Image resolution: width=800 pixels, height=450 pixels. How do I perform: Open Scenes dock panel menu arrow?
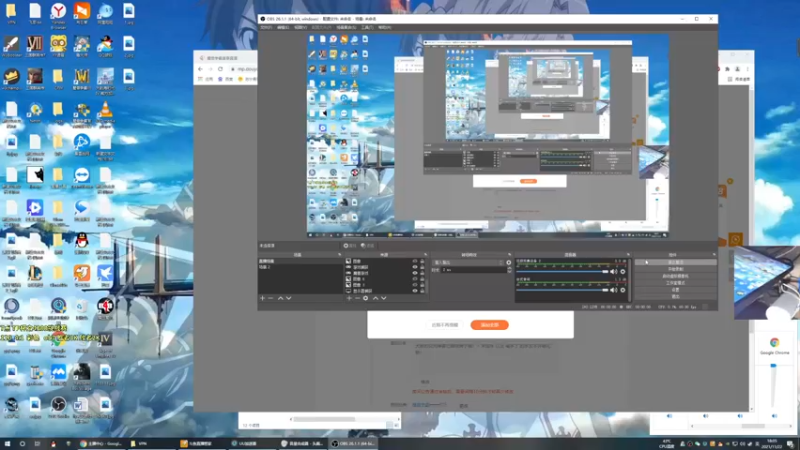pos(339,255)
